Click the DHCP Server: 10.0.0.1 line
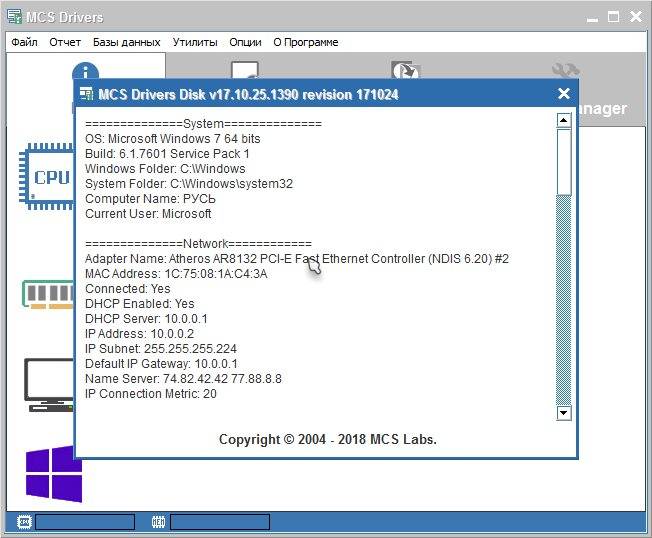Image resolution: width=652 pixels, height=538 pixels. (146, 318)
